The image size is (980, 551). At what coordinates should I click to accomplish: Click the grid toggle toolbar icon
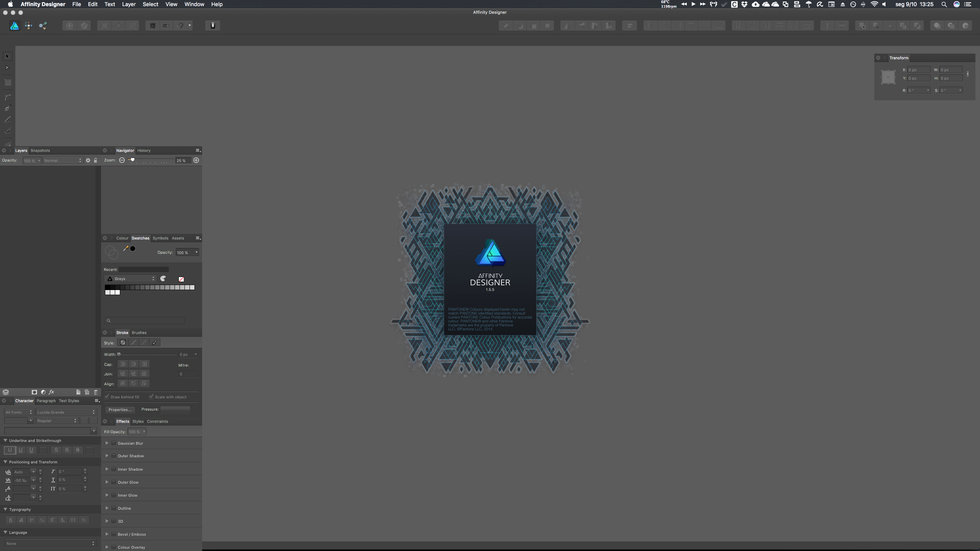click(x=152, y=26)
